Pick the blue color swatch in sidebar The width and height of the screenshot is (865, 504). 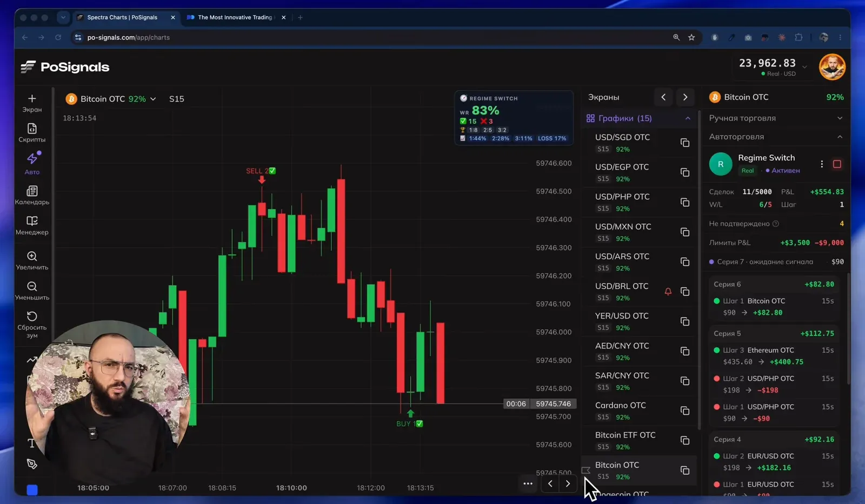coord(32,490)
